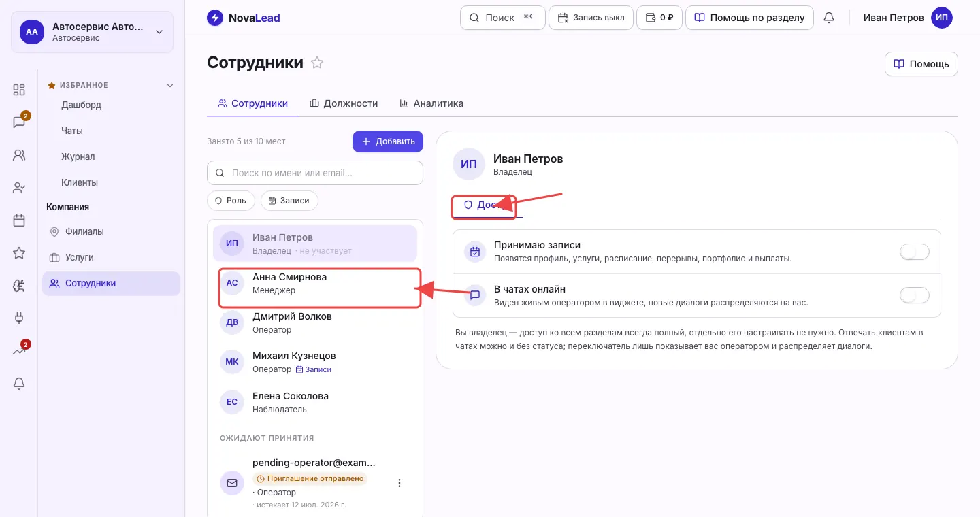Click the Записи badge under Михаил Кузнецов
The width and height of the screenshot is (980, 517).
pyautogui.click(x=314, y=369)
